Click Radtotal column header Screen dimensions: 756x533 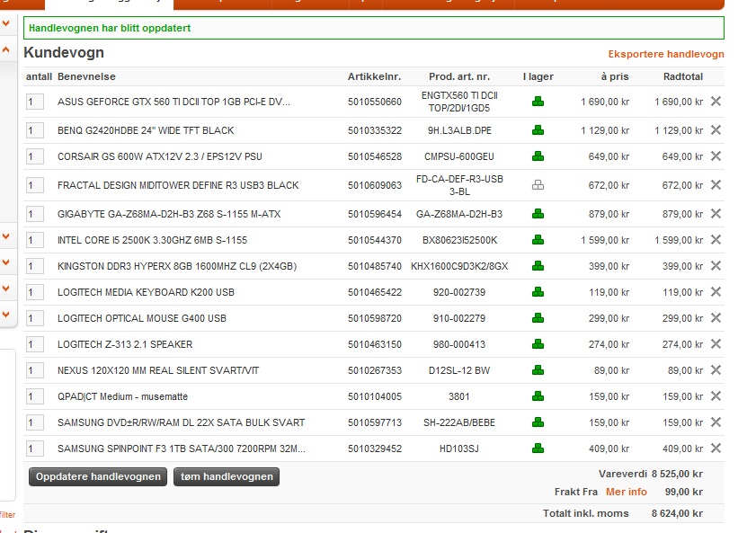click(x=682, y=76)
